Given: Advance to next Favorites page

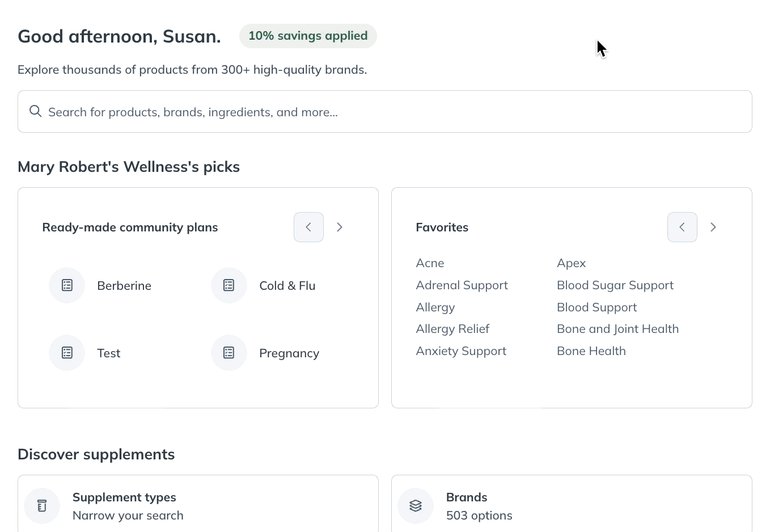Looking at the screenshot, I should click(713, 227).
